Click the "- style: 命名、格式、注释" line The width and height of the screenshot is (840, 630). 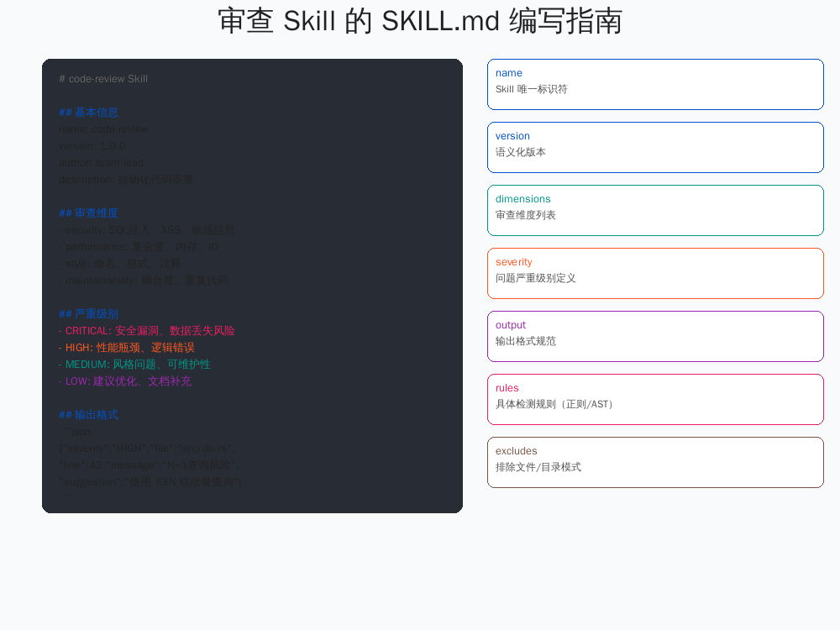click(120, 264)
